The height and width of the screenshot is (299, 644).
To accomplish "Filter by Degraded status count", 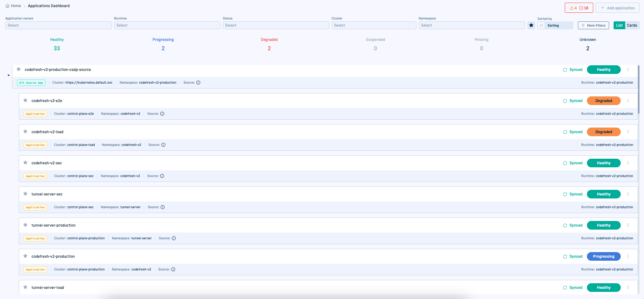I will (x=269, y=48).
